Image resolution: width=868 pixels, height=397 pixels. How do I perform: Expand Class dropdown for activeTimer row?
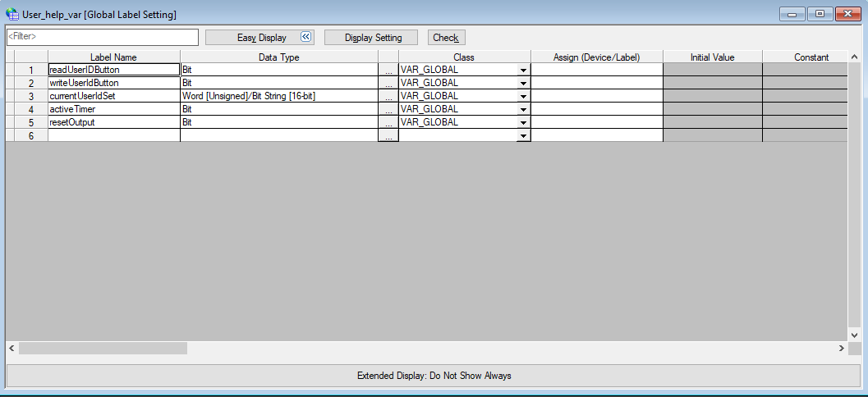(x=523, y=109)
